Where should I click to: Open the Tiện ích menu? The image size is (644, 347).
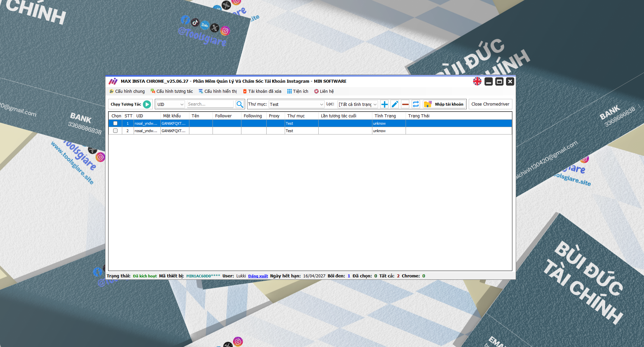click(x=298, y=91)
